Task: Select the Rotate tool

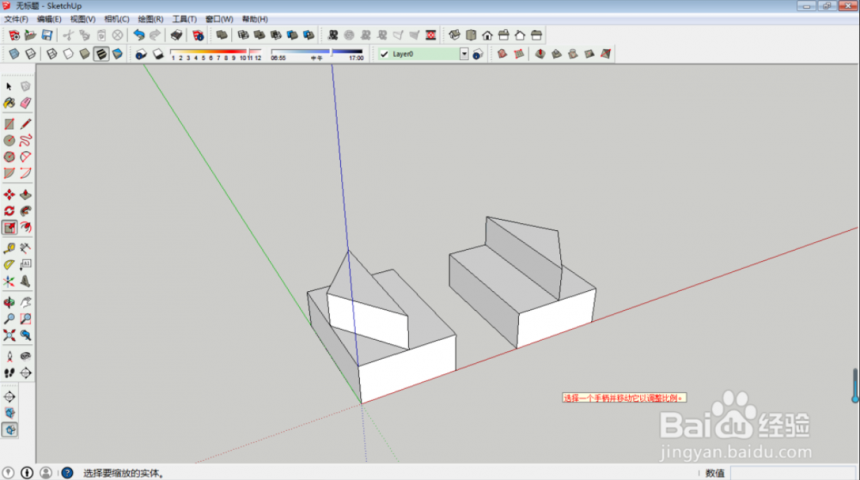Action: [9, 211]
